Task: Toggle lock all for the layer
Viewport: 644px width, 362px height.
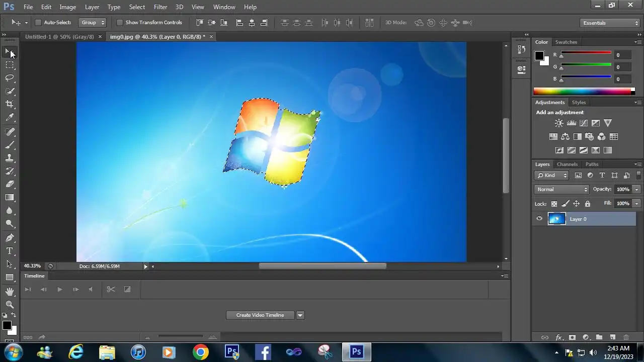Action: pyautogui.click(x=588, y=204)
